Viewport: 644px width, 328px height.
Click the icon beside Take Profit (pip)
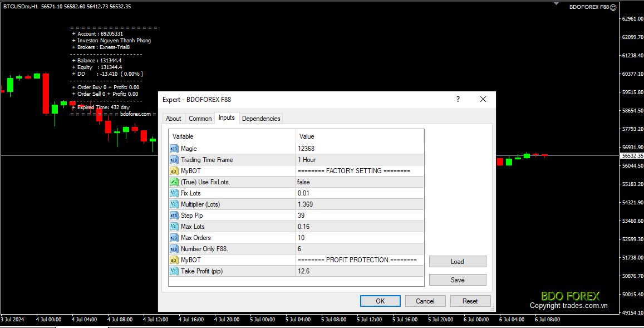click(174, 271)
